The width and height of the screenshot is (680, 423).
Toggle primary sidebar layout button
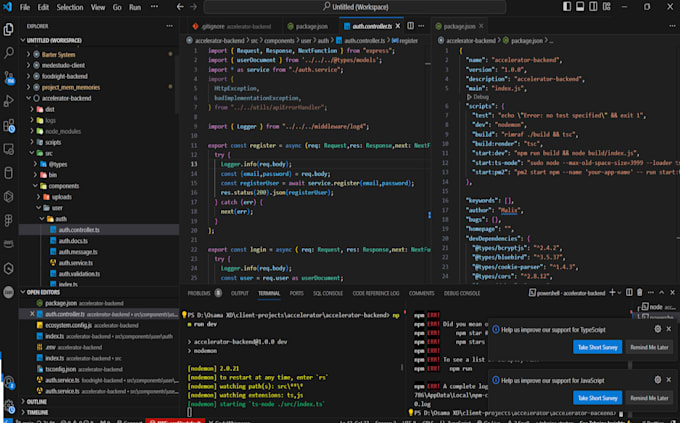pyautogui.click(x=567, y=7)
